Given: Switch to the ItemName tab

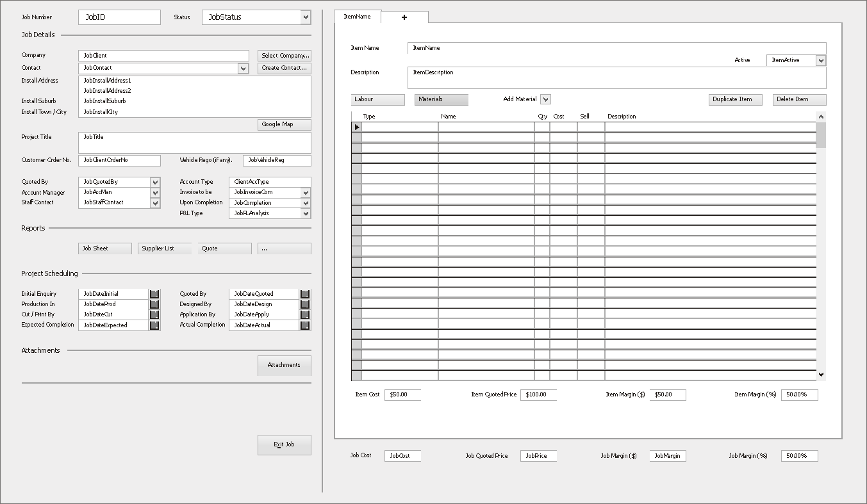Looking at the screenshot, I should [x=358, y=17].
